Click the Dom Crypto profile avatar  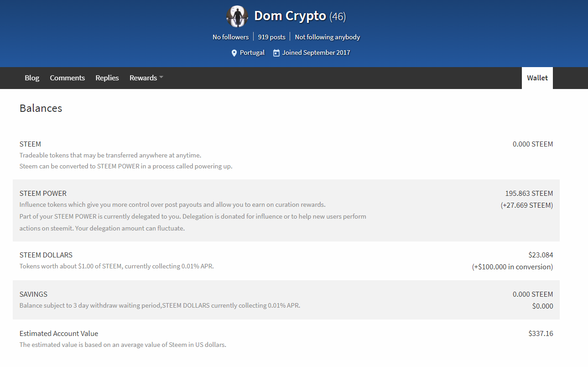tap(237, 16)
